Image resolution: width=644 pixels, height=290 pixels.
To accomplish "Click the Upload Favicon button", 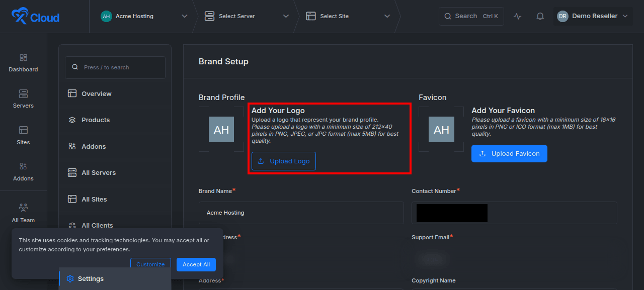I will pos(509,154).
